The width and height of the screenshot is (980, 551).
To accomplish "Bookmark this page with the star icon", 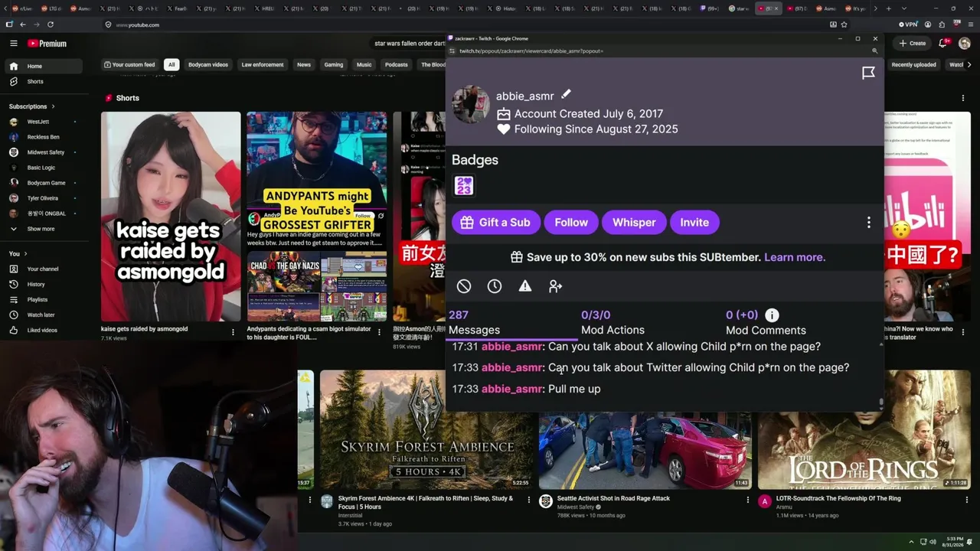I will 844,24.
